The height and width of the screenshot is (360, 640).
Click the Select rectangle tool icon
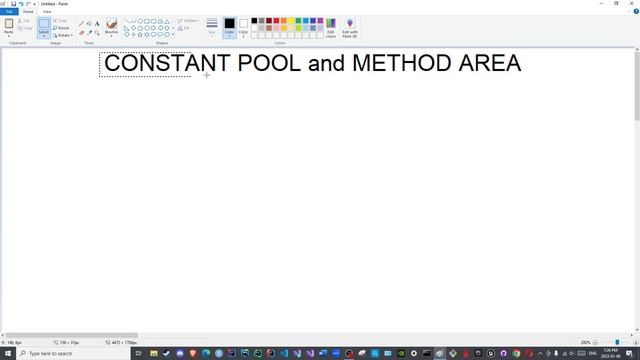point(44,24)
